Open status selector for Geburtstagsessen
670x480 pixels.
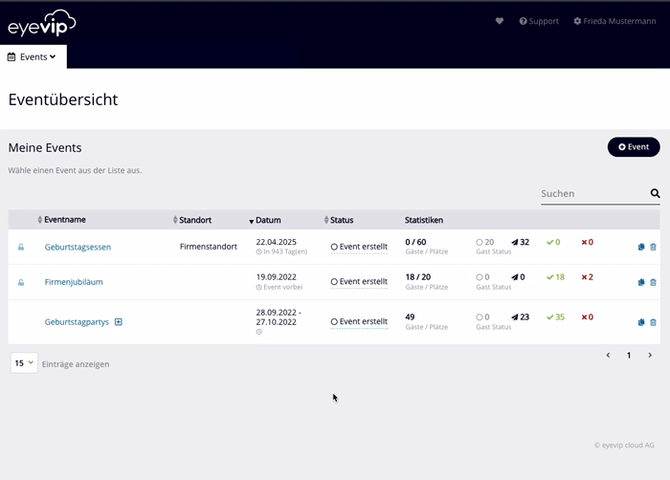click(359, 247)
